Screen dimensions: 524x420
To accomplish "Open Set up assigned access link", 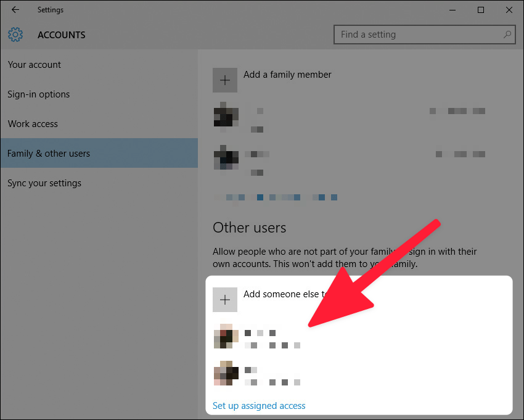I will point(259,406).
